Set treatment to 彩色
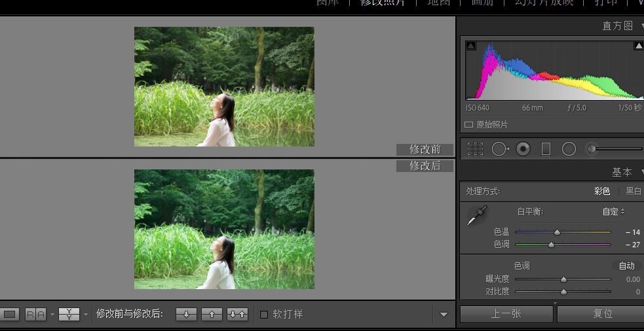Image resolution: width=644 pixels, height=331 pixels. click(x=602, y=191)
